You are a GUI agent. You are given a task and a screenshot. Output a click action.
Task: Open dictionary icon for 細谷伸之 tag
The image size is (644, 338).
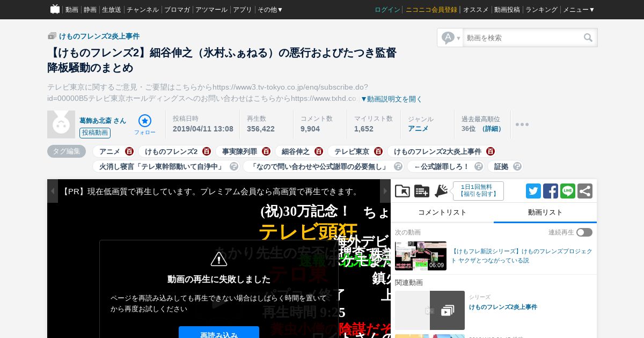319,151
